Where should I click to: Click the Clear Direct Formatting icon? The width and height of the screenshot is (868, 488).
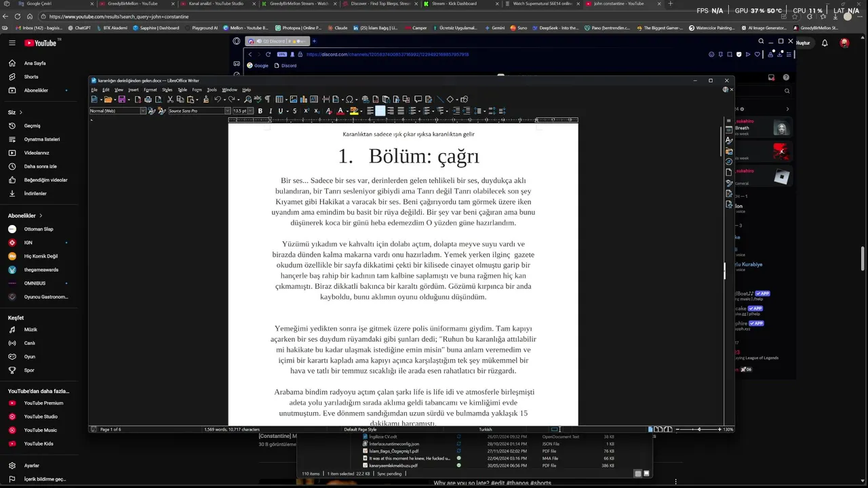click(x=329, y=110)
